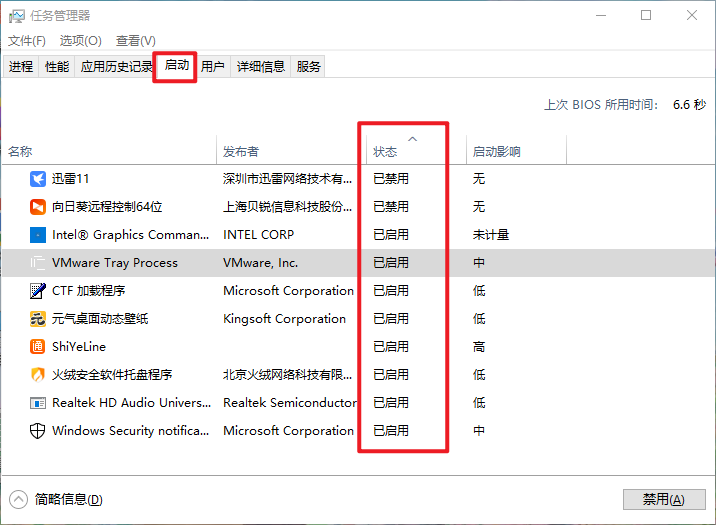Screen dimensions: 716x525
Task: Click 已启用 status of ShiYeLine
Action: pos(391,347)
